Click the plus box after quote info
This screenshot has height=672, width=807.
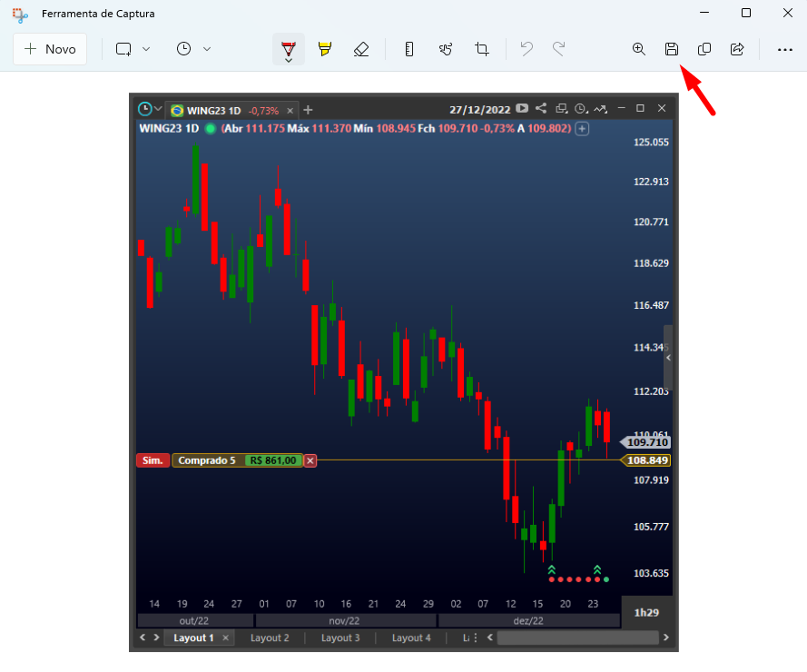(582, 129)
